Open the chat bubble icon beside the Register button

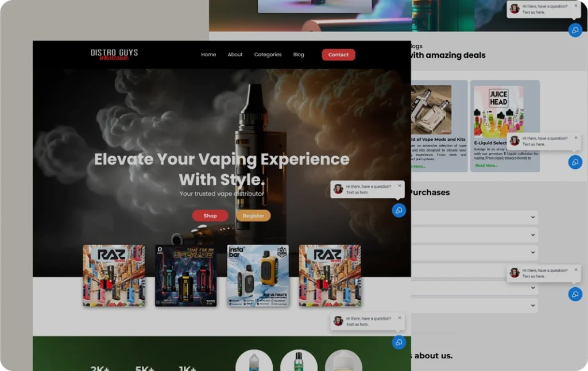point(399,210)
